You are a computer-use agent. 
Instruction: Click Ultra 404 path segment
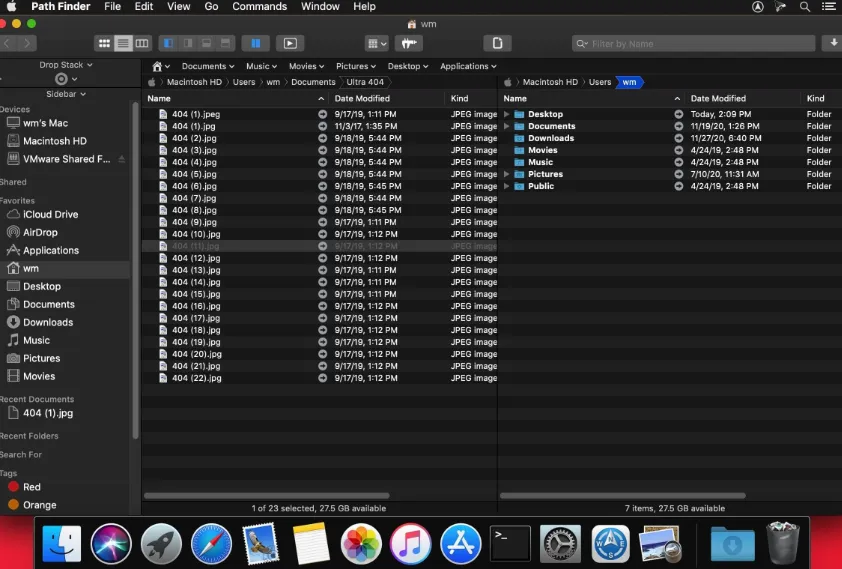point(365,82)
